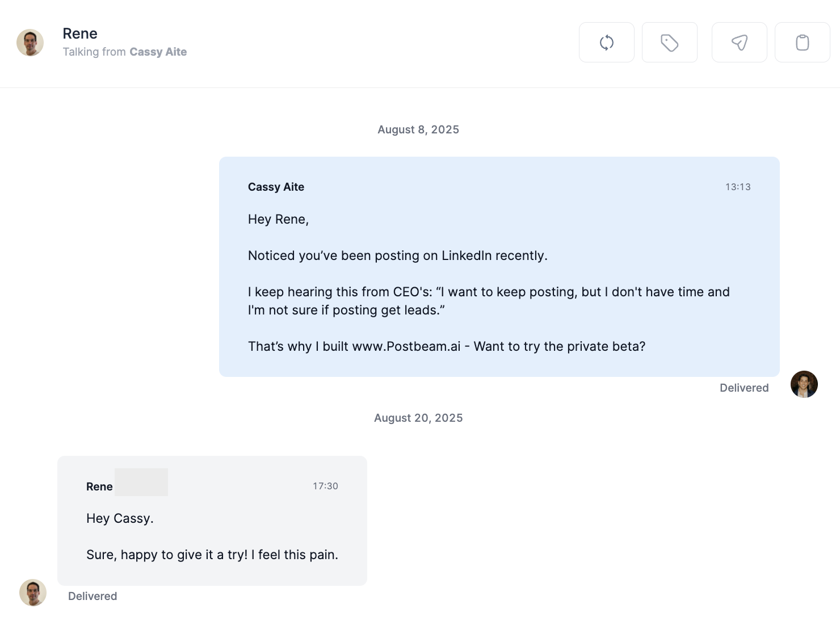840x621 pixels.
Task: Click the send paper-plane icon
Action: point(739,42)
